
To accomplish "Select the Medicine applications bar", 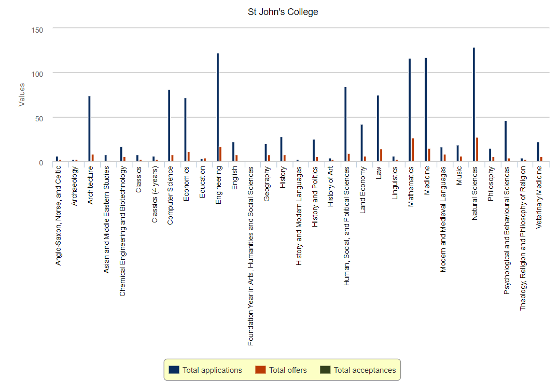I will (426, 110).
